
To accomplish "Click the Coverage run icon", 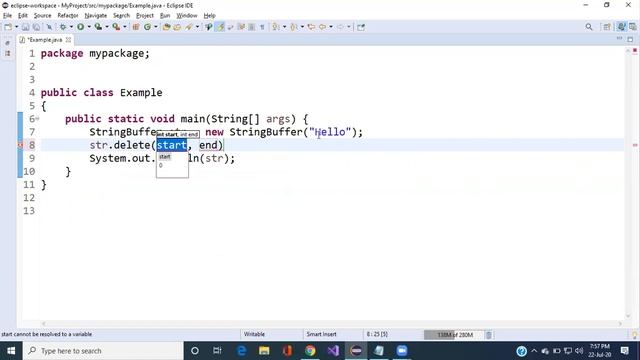I will (98, 27).
